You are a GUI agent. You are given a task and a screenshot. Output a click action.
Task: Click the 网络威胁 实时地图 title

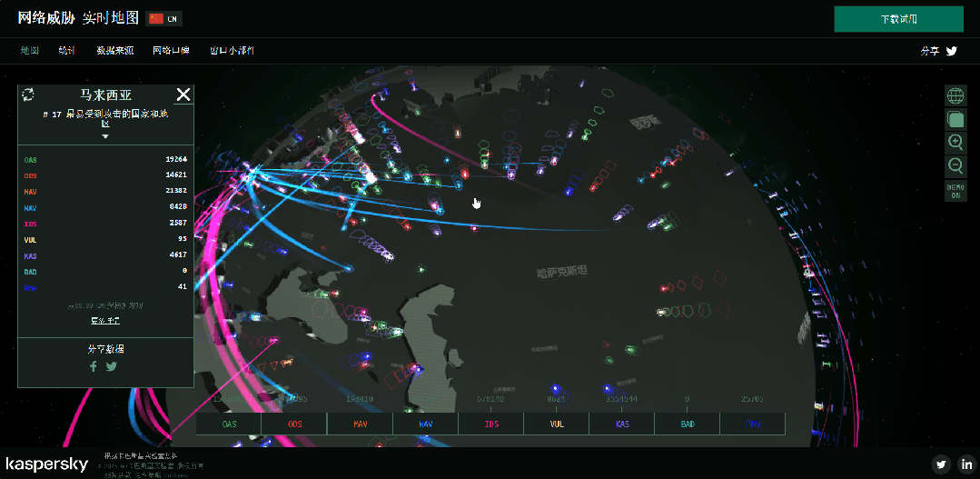[78, 18]
